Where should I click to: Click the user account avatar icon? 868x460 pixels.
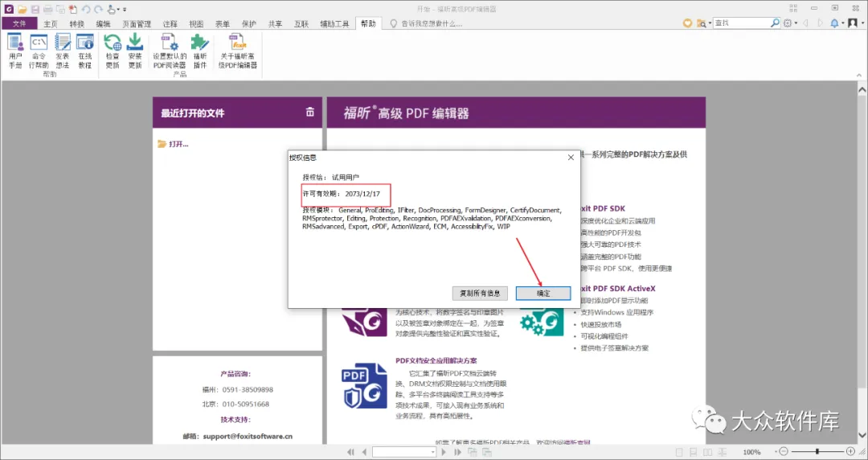pos(853,23)
